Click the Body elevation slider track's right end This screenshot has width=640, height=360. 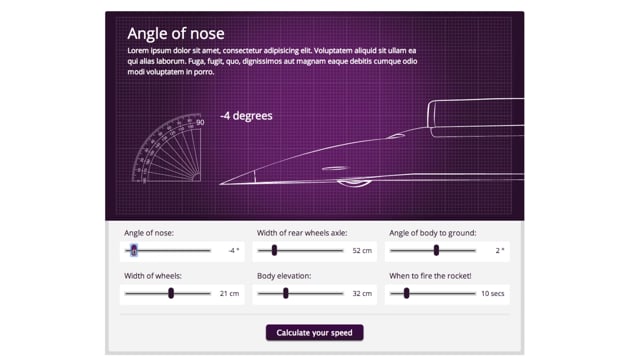(x=342, y=293)
